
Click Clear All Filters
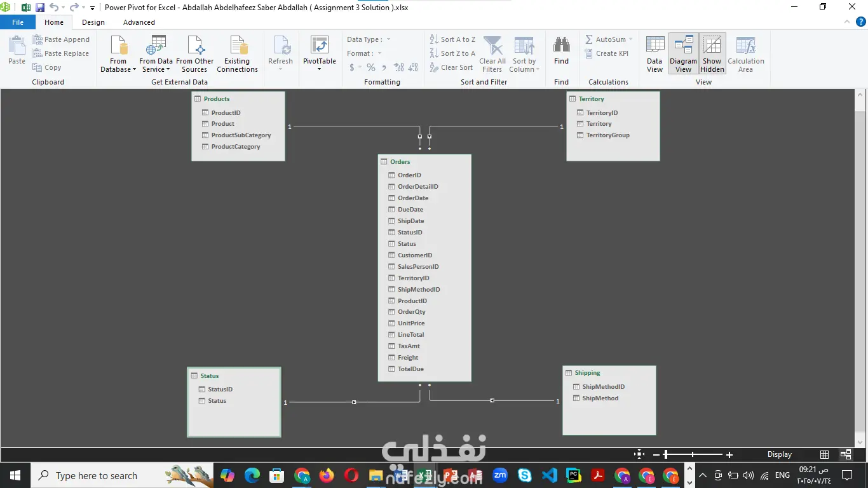(492, 54)
